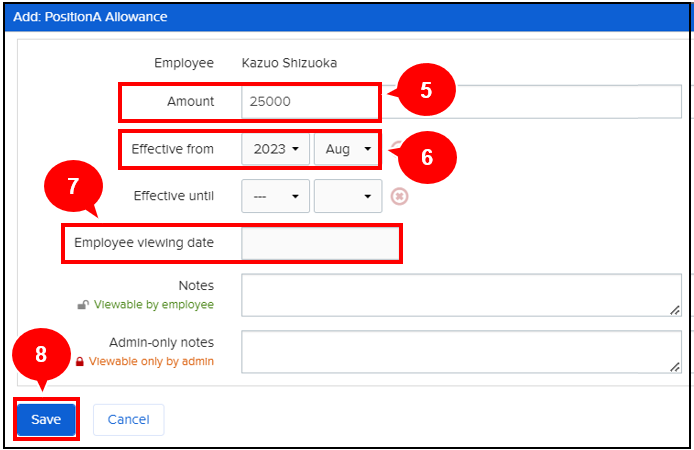Click the open lock icon beside Viewable by employee
Viewport: 694px width, 450px height.
[x=83, y=305]
